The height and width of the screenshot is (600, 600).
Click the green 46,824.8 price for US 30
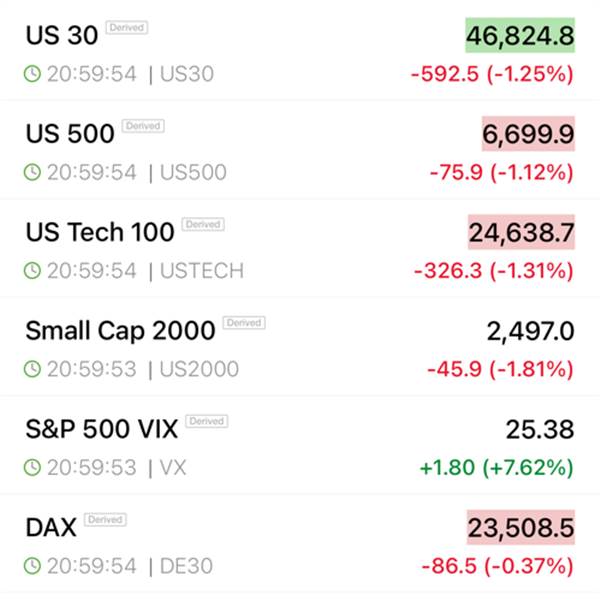(520, 36)
